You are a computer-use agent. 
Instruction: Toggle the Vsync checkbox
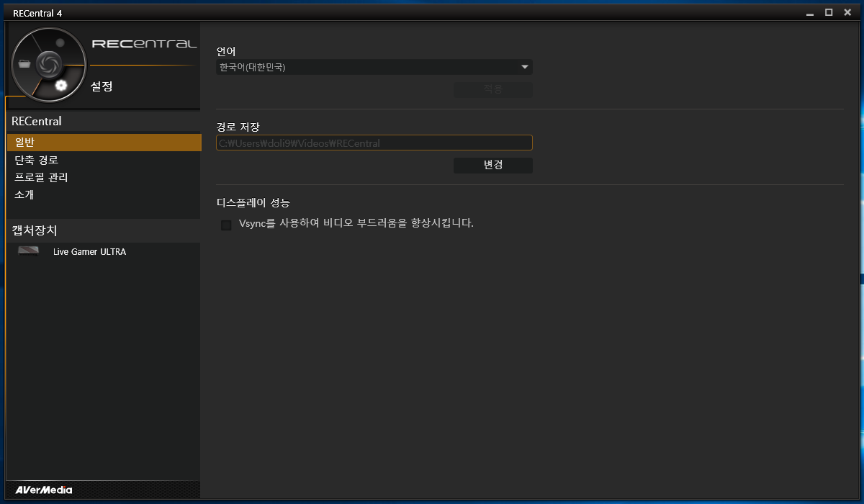click(226, 225)
